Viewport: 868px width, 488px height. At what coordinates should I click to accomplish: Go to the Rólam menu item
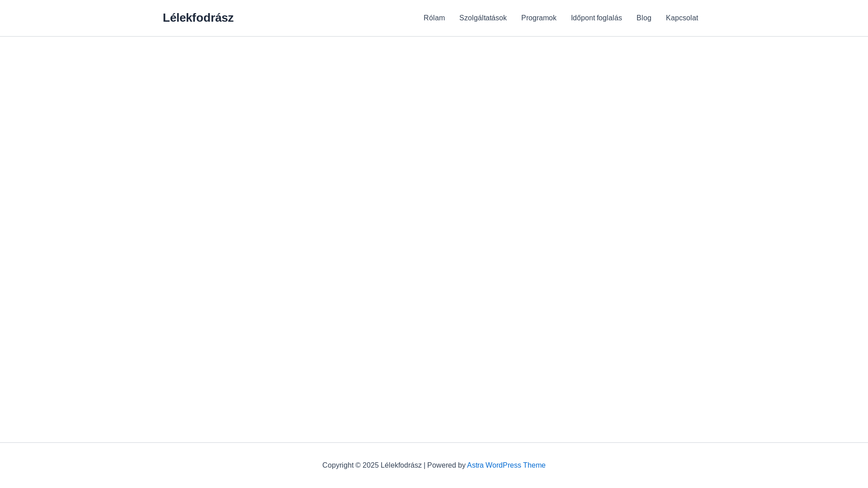pos(434,18)
